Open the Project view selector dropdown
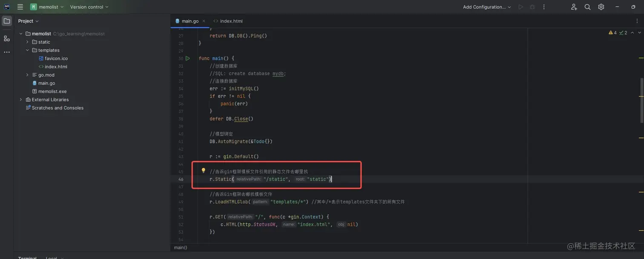The width and height of the screenshot is (644, 259). click(x=28, y=21)
